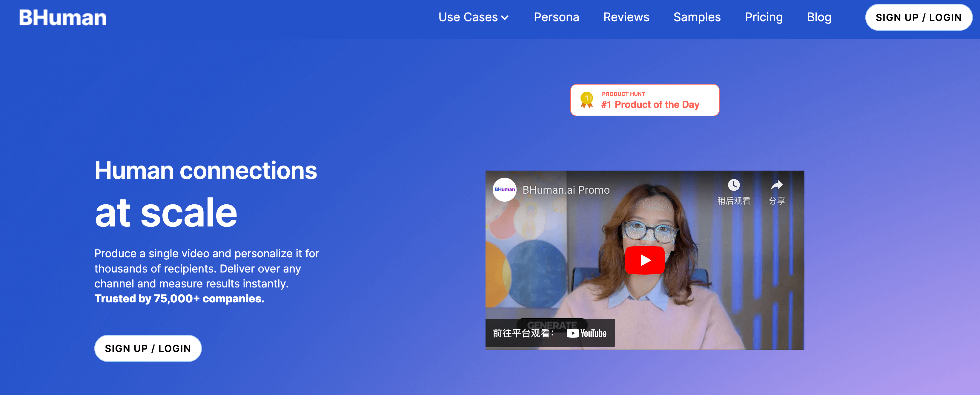Navigate to the Samples page
The image size is (980, 395).
697,17
